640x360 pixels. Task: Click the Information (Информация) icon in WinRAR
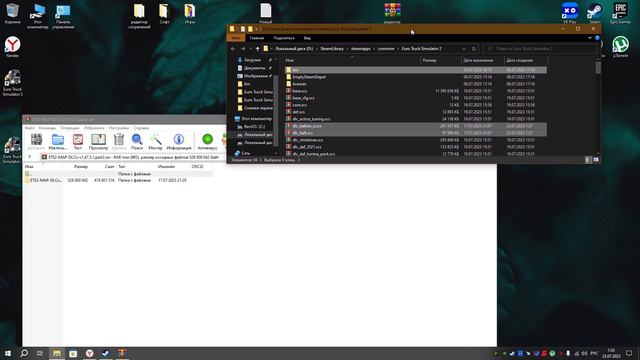(x=179, y=142)
